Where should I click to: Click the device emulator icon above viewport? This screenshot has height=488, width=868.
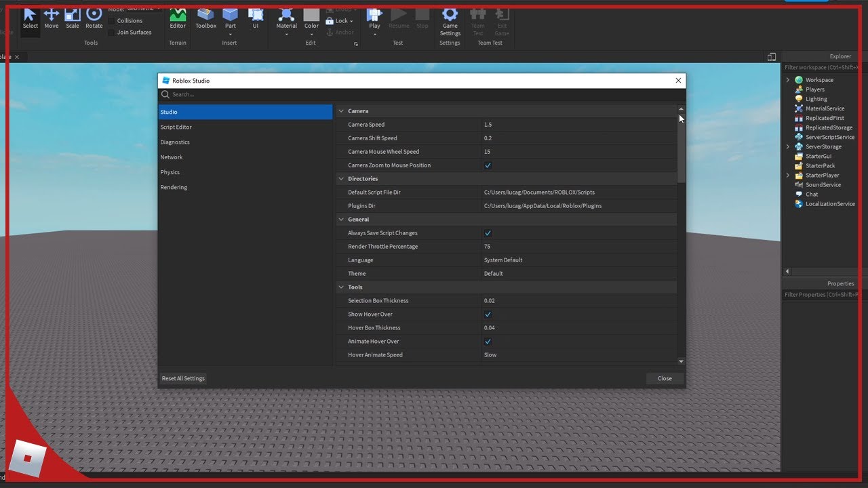(772, 57)
